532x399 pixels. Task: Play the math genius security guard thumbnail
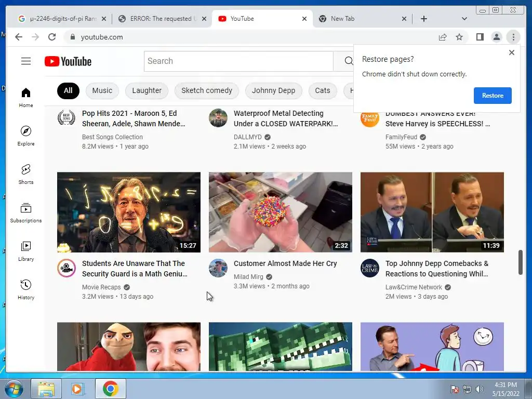click(x=129, y=212)
